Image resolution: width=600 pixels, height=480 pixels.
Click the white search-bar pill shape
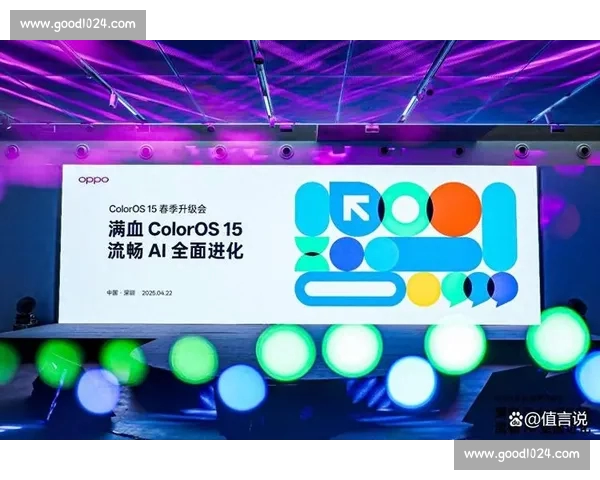coord(350,289)
